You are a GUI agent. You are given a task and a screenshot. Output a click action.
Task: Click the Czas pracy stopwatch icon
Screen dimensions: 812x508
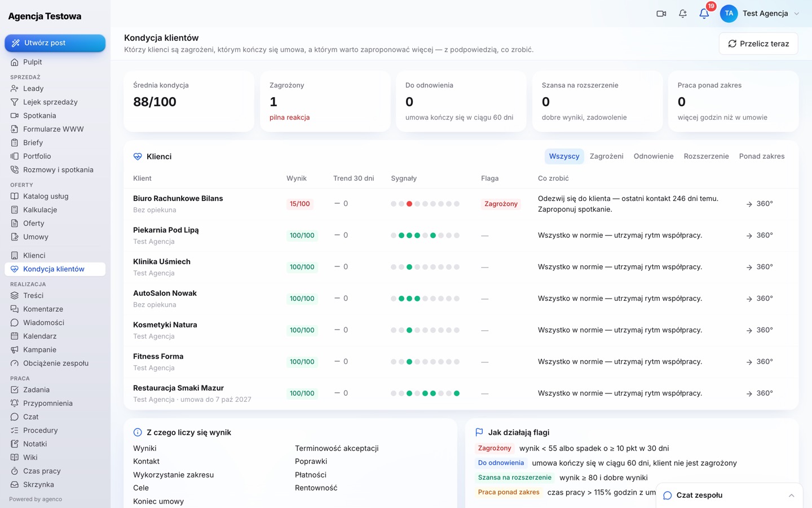15,471
